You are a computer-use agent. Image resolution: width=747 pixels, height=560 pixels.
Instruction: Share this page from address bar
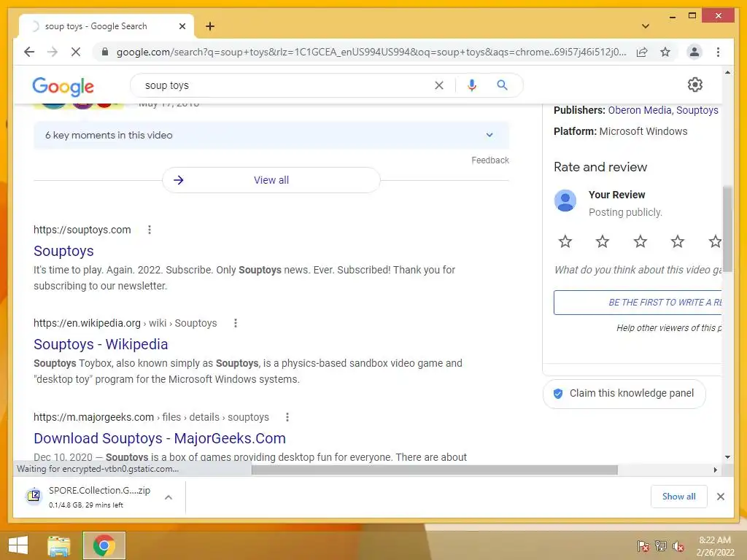tap(642, 52)
